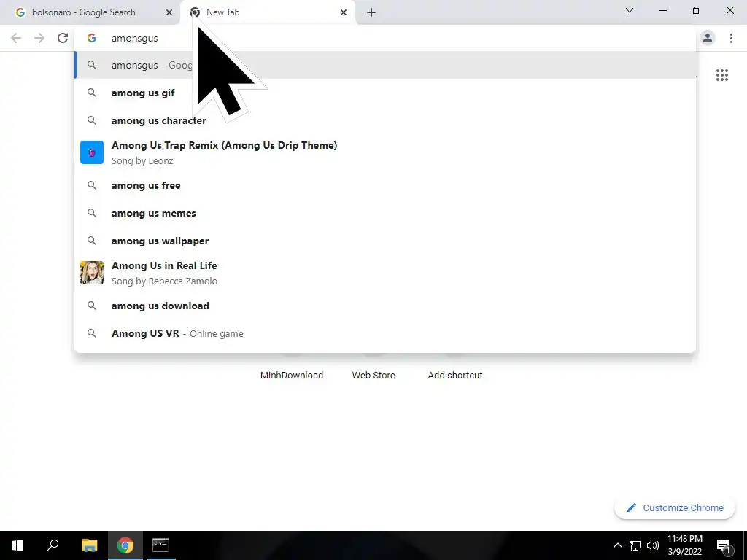Open the MinhDownload shortcut

292,375
